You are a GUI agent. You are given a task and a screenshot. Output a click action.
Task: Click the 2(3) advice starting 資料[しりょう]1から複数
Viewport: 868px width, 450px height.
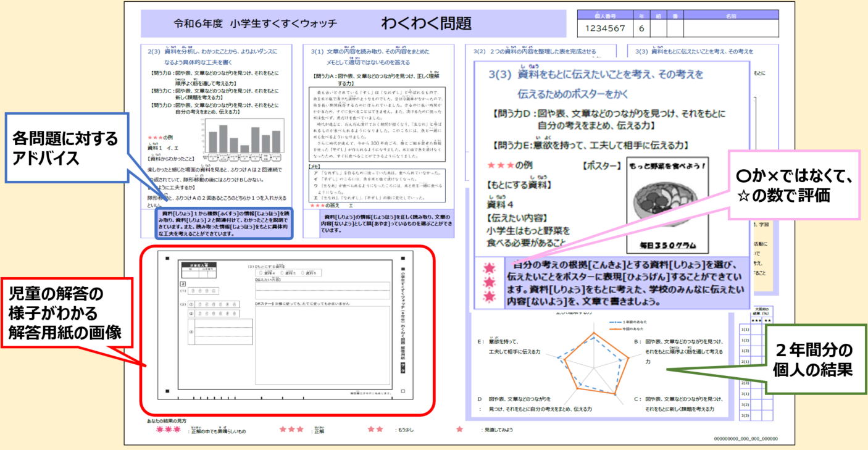[223, 223]
